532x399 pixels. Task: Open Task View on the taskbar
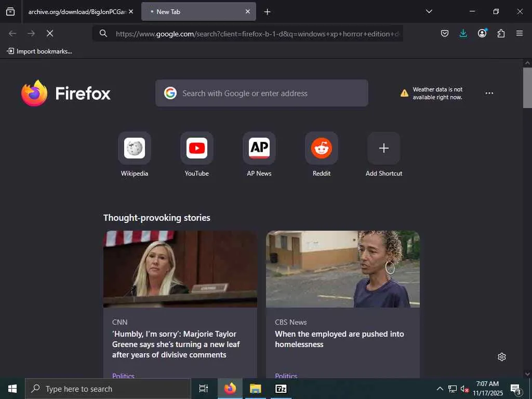[x=204, y=389]
